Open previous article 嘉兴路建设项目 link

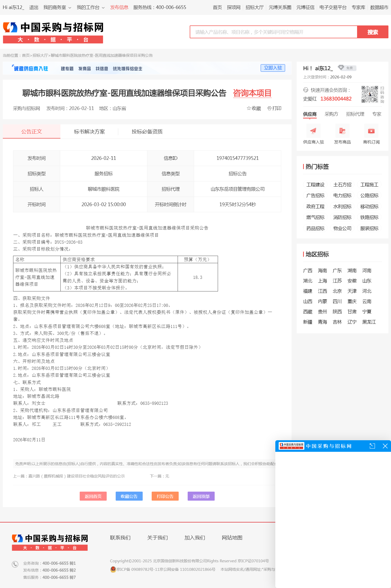click(x=76, y=476)
